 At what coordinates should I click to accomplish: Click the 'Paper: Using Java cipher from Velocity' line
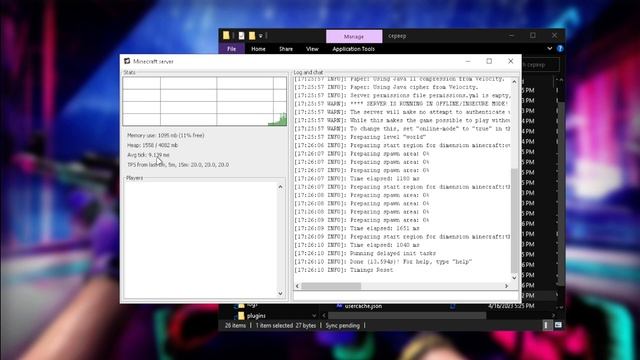pos(386,87)
